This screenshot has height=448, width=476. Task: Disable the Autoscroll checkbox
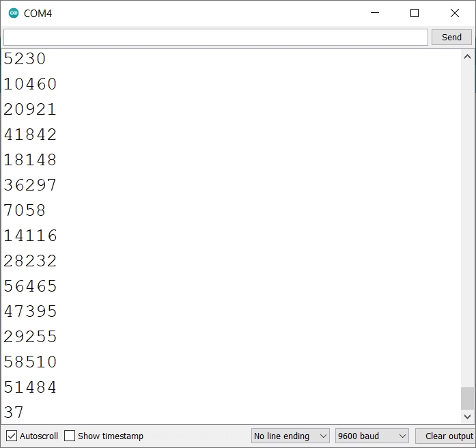coord(12,436)
